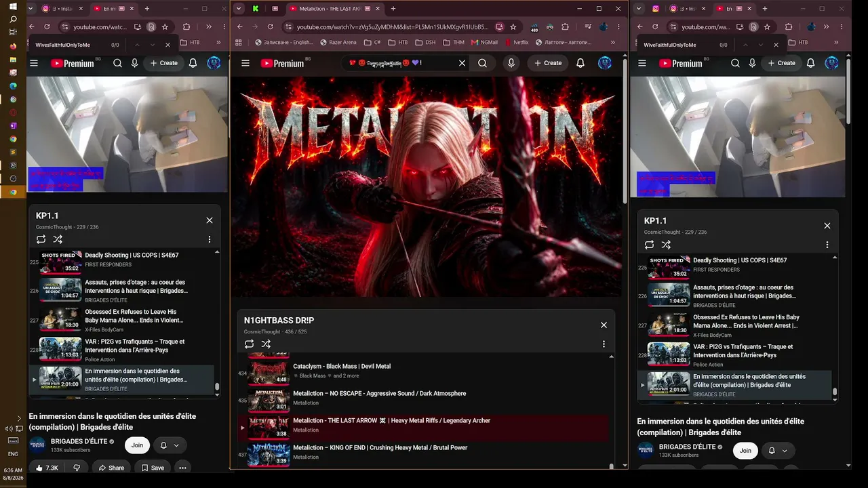Open more actions under left window video

pyautogui.click(x=182, y=468)
